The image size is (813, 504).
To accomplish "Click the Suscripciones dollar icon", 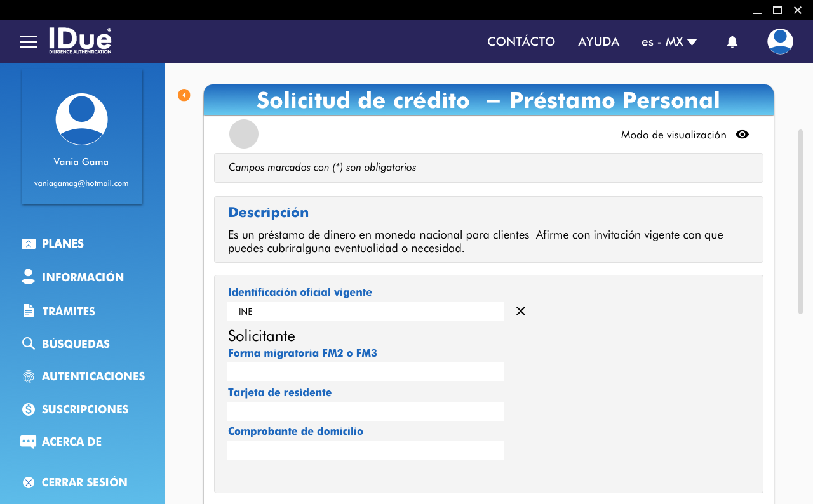I will click(29, 409).
